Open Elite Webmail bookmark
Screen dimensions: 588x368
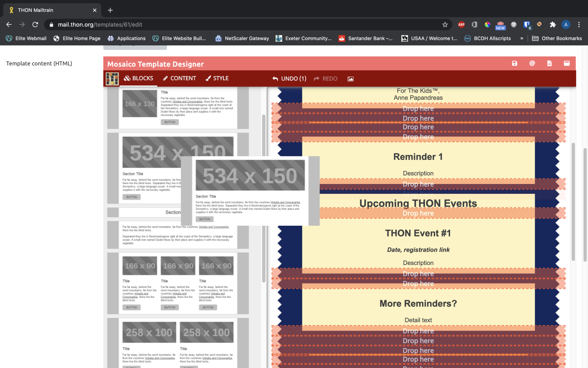pyautogui.click(x=26, y=39)
